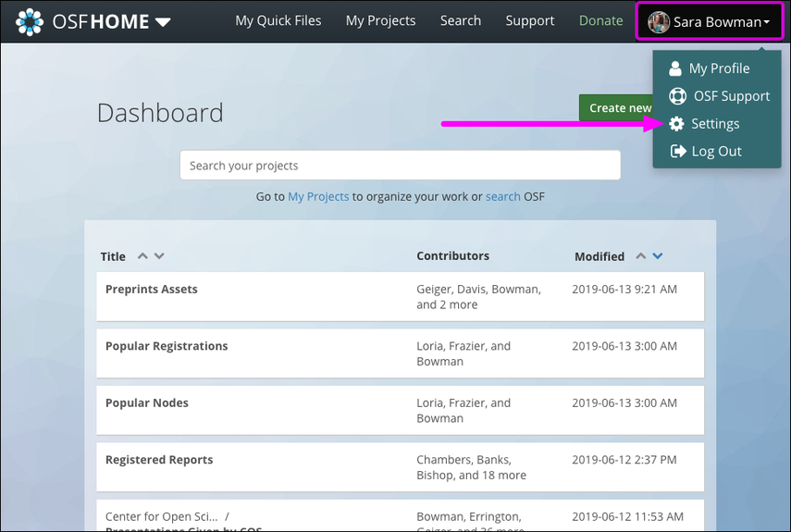
Task: Click Sara Bowman's avatar picture
Action: (659, 22)
